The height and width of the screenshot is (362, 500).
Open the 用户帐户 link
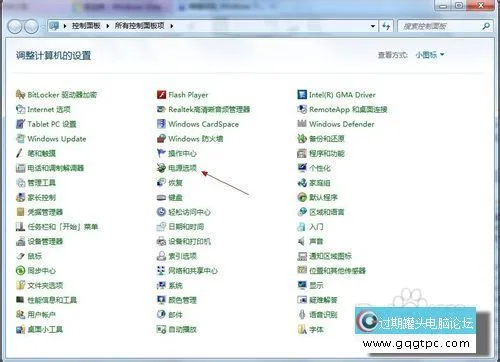(x=41, y=315)
